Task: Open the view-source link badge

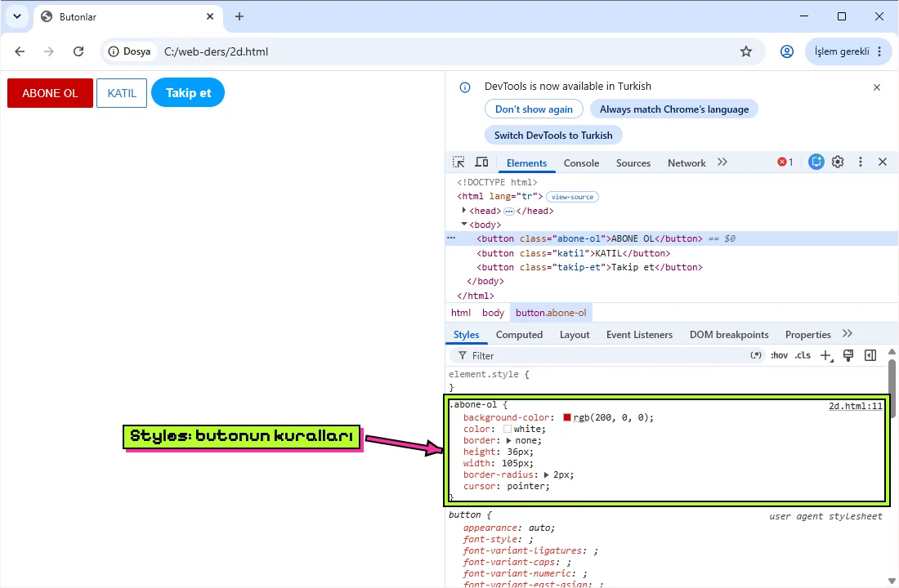Action: tap(572, 197)
